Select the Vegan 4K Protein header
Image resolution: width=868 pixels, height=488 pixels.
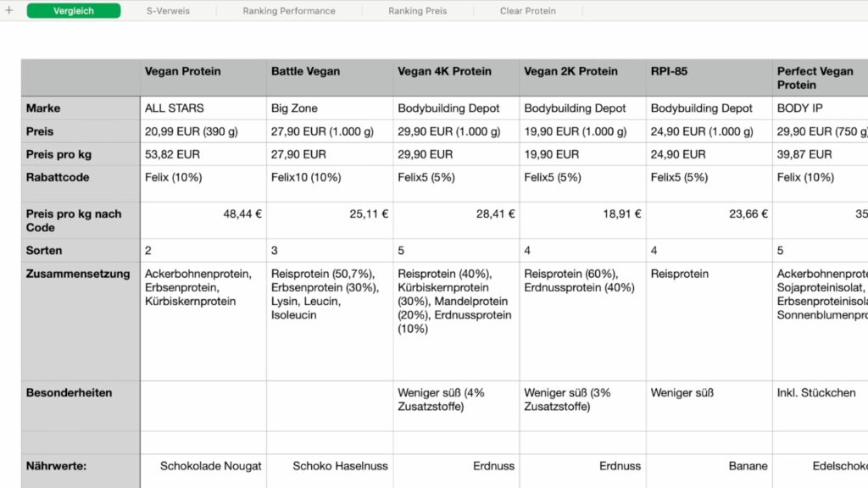pos(456,78)
